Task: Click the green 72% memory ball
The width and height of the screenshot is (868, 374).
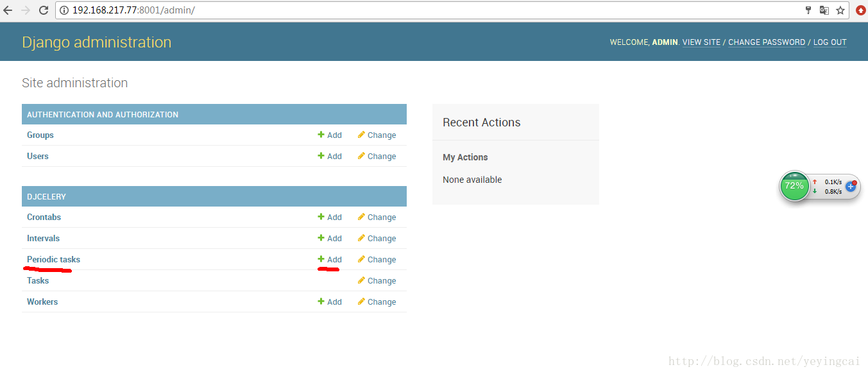Action: coord(794,186)
